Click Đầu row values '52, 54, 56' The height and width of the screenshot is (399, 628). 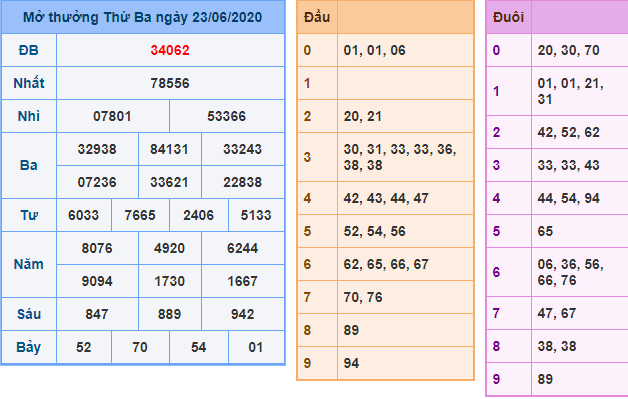tap(374, 231)
